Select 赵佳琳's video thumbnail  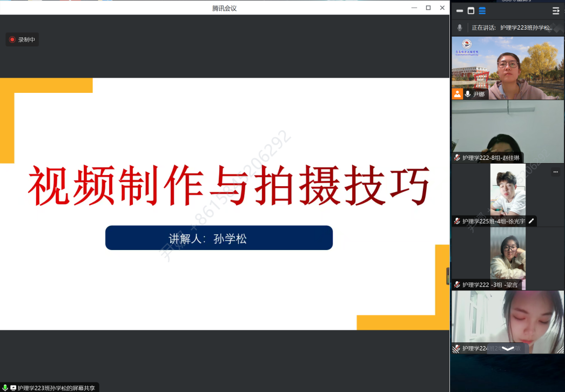(x=508, y=129)
